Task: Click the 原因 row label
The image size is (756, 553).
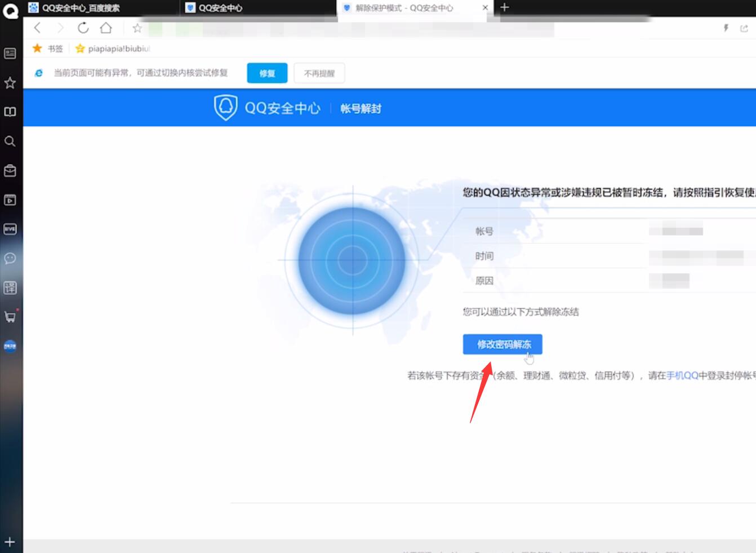Action: 484,281
